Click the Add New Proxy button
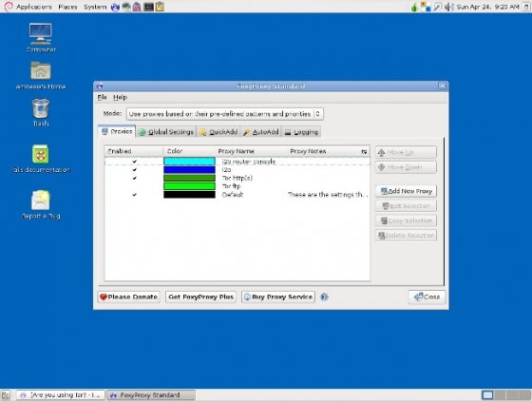Viewport: 532px width, 402px height. 407,191
